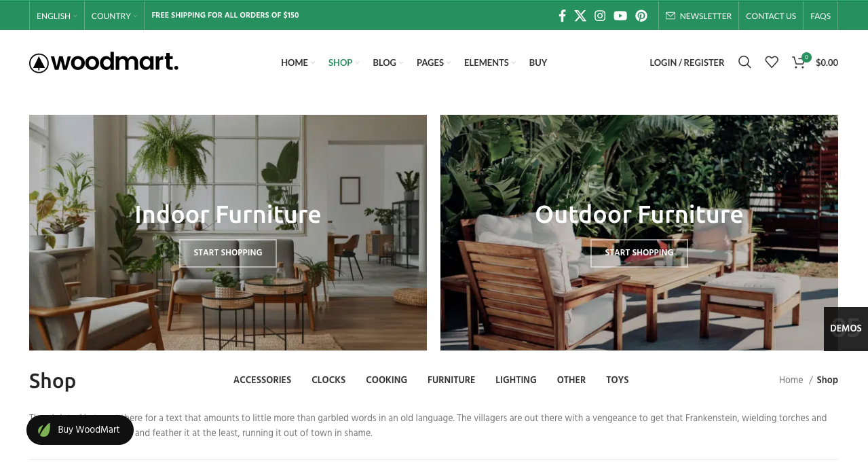Open the Elements menu item

489,62
